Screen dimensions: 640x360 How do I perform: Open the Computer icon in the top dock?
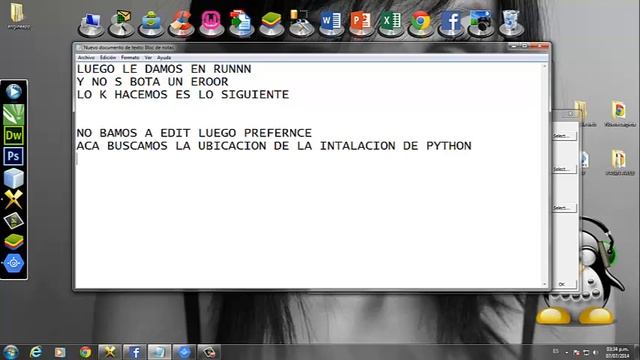91,23
